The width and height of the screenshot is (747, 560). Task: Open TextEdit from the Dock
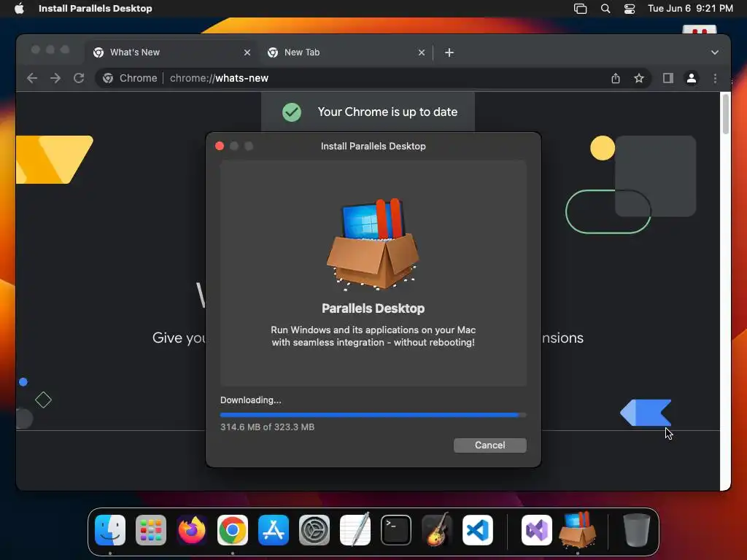point(355,530)
